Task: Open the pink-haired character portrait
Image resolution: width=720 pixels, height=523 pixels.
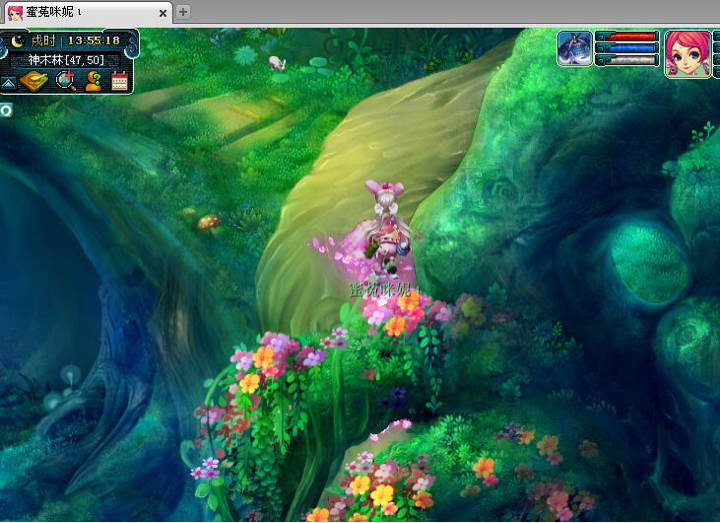Action: tap(688, 54)
